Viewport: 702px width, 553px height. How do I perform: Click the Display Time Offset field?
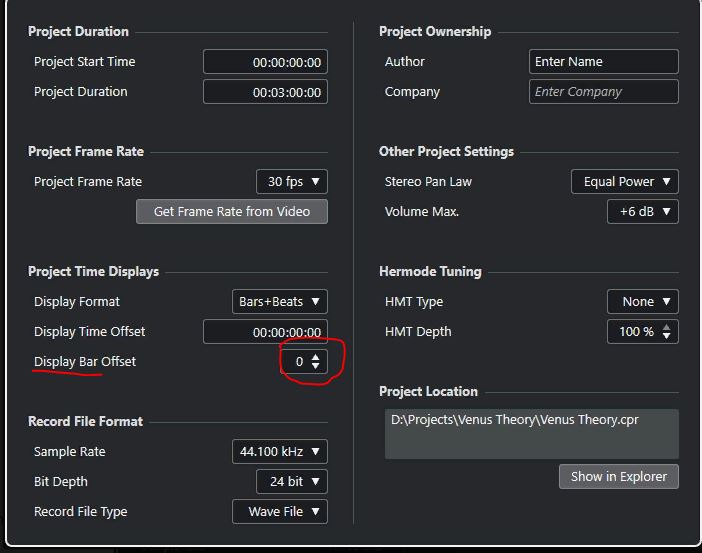(x=265, y=332)
